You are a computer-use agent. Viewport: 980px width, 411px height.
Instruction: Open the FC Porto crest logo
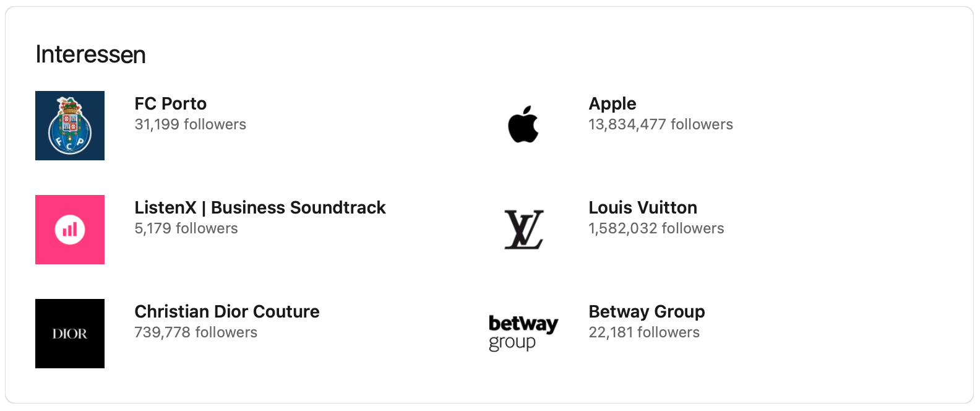(70, 126)
